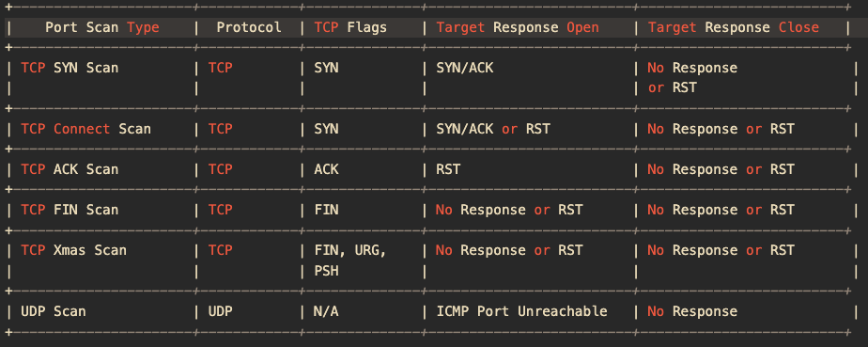Select the 'TCP FIN Scan' row label
The image size is (868, 347).
pos(70,210)
